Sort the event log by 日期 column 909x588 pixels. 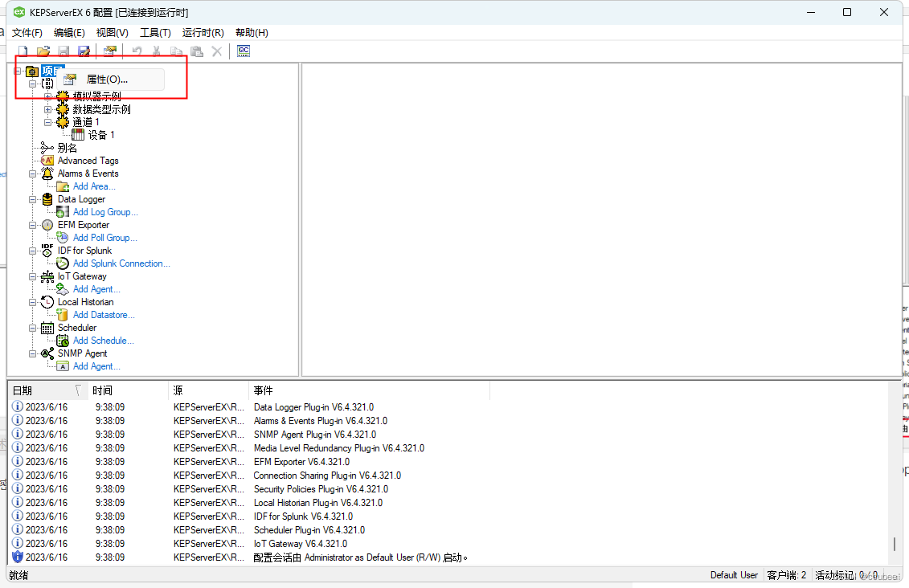47,391
